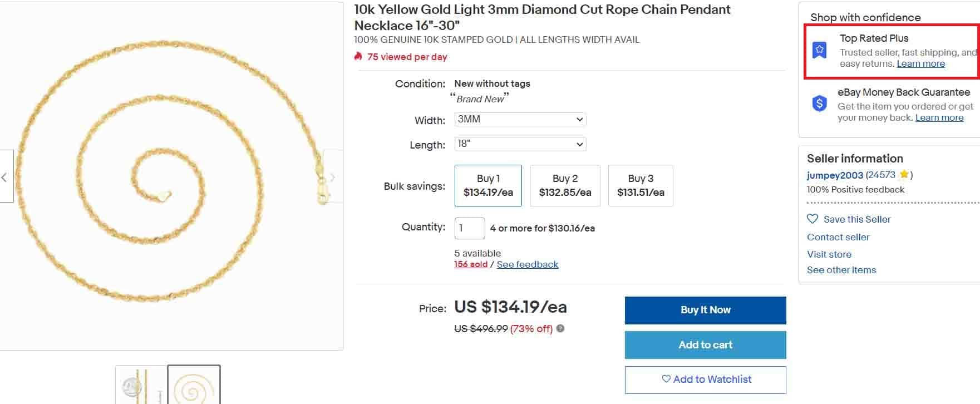Open seller profile jumpey2003
This screenshot has width=980, height=404.
pyautogui.click(x=834, y=175)
